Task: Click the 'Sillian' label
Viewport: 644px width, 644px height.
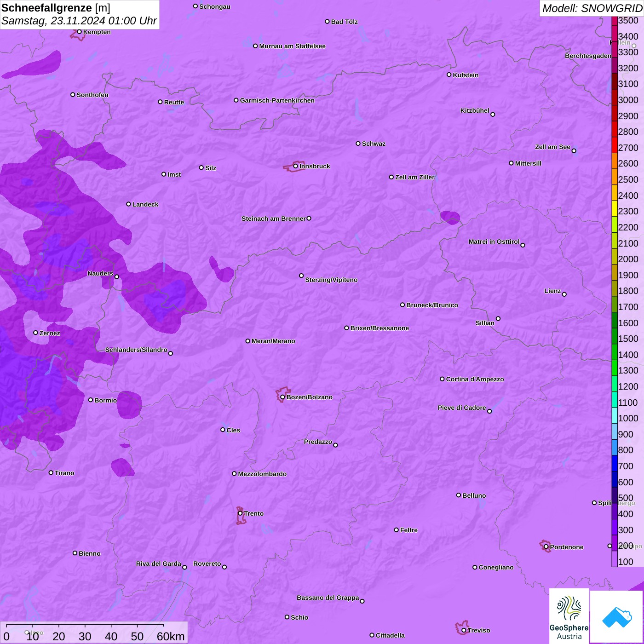Action: click(x=485, y=323)
